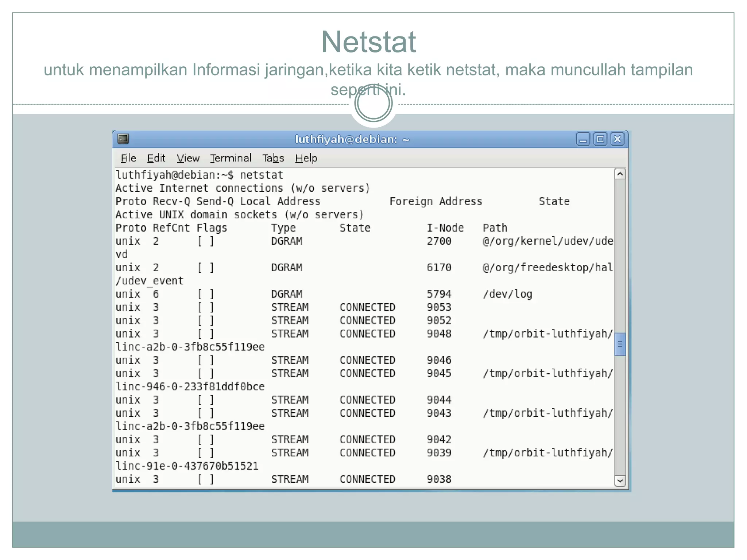Click the 'RefCnt' column header
747x560 pixels.
pos(171,228)
